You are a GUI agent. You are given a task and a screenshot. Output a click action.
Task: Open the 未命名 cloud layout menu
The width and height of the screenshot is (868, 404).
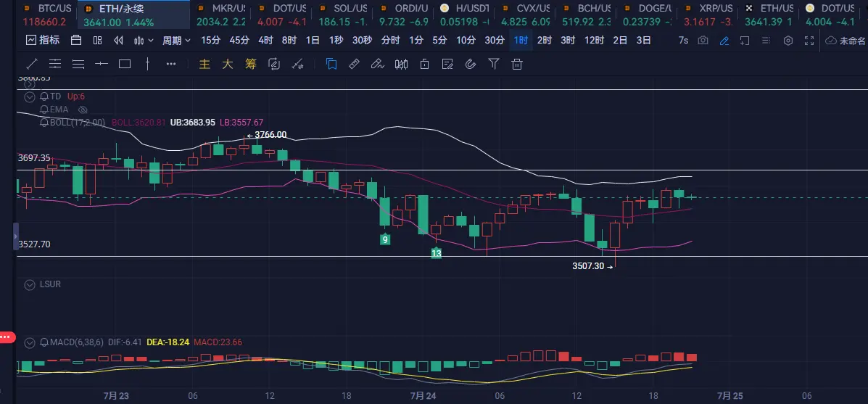point(846,41)
